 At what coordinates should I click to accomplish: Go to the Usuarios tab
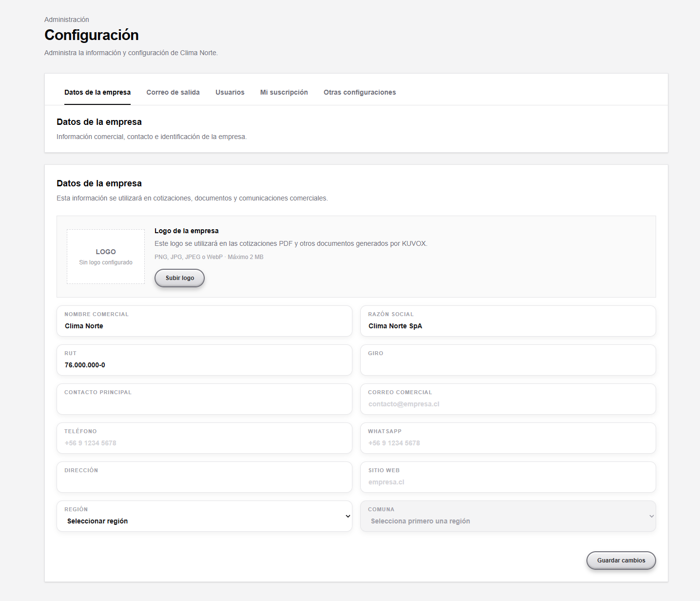[x=230, y=92]
